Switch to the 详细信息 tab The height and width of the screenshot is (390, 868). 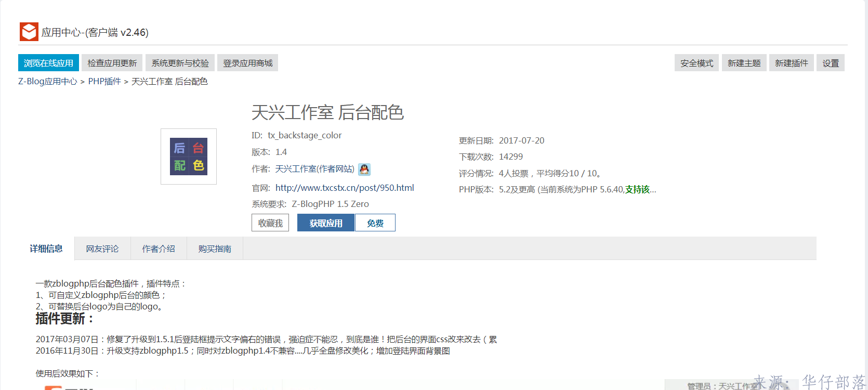coord(46,249)
